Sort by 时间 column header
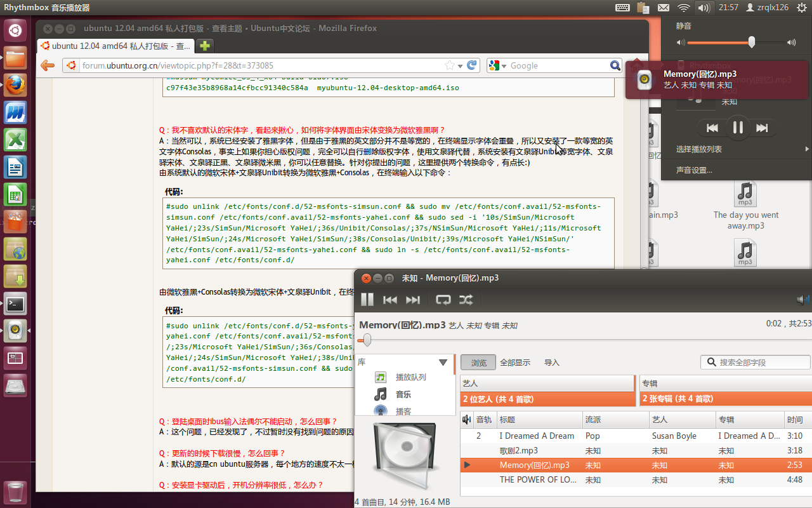Viewport: 812px width, 508px height. (x=797, y=420)
